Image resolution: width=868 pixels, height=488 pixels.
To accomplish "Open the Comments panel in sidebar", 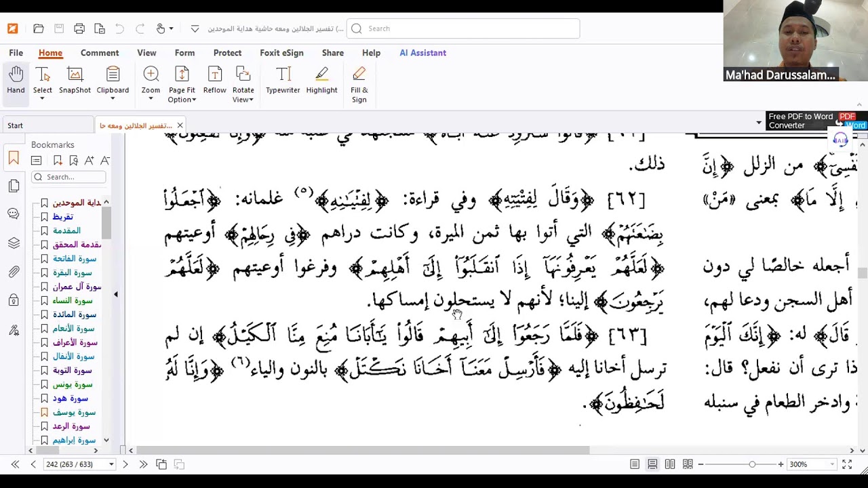I will pos(14,213).
